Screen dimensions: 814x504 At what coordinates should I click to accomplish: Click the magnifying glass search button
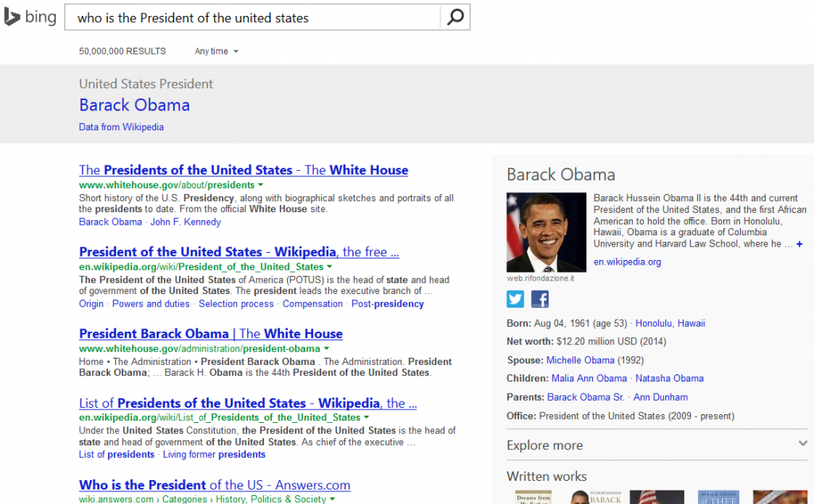point(455,17)
